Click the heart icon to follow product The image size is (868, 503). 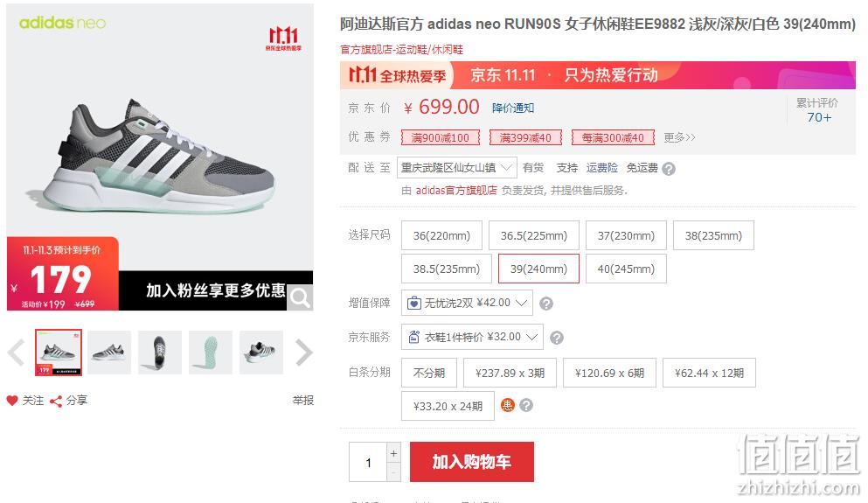[12, 401]
